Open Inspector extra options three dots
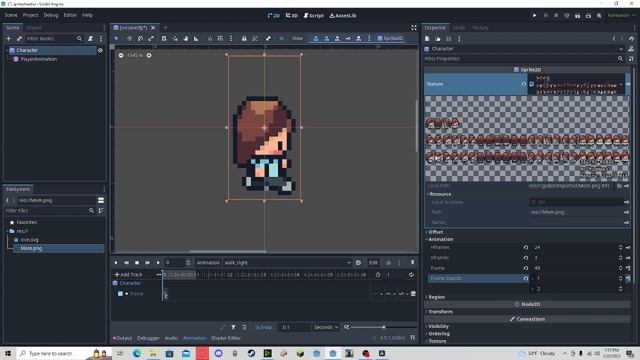 tap(459, 38)
